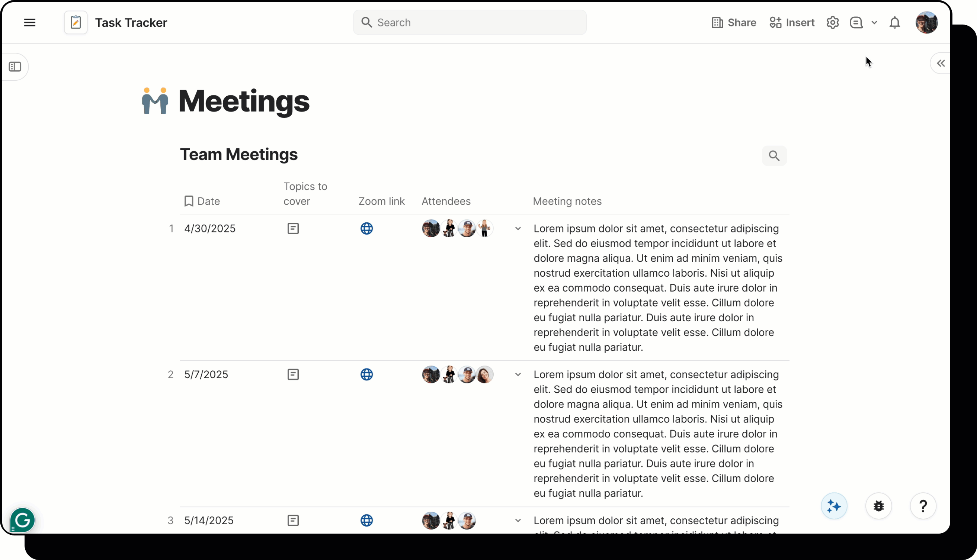Click the Share button
The height and width of the screenshot is (560, 977).
click(733, 23)
